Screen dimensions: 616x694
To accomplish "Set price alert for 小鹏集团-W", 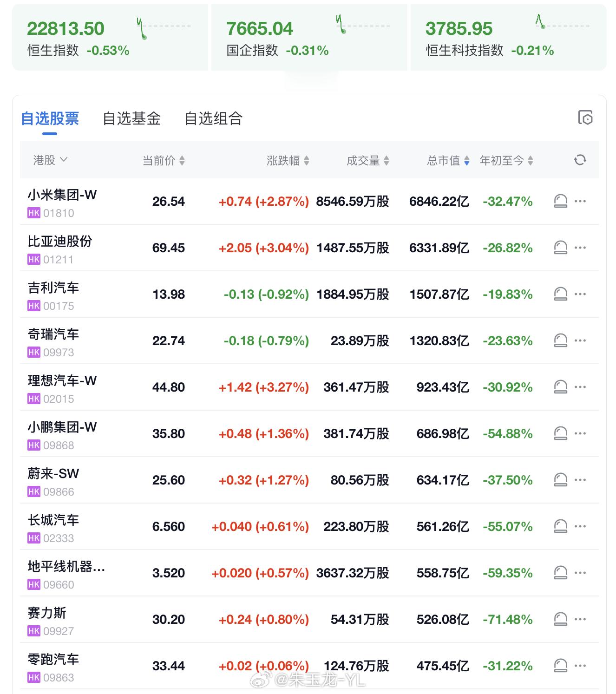I will click(561, 433).
